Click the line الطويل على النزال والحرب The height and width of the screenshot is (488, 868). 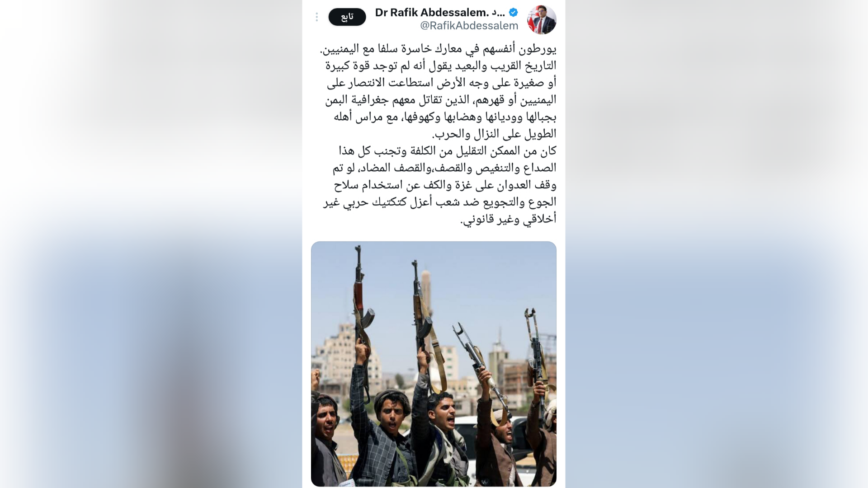pos(494,134)
